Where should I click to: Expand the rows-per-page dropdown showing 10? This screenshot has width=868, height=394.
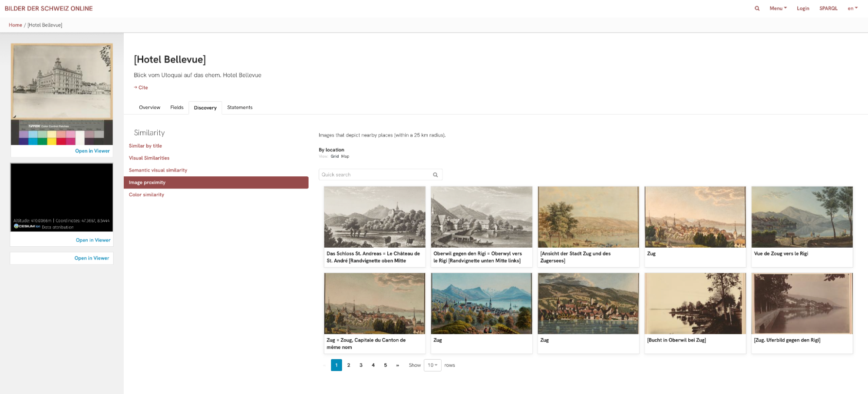pos(432,365)
